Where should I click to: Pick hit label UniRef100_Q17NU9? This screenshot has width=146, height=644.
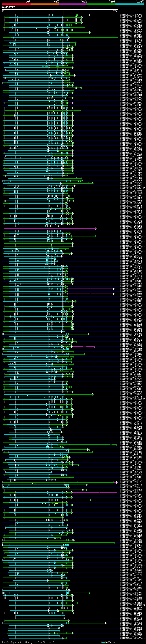[x=131, y=520]
